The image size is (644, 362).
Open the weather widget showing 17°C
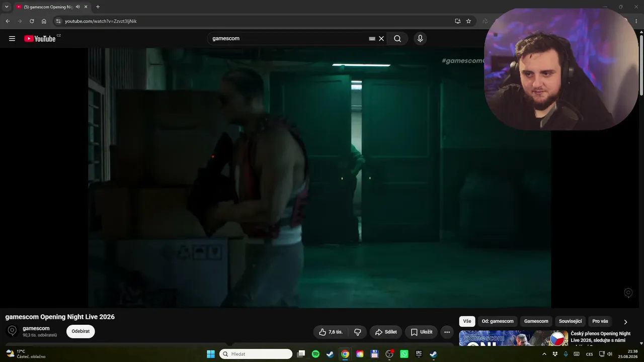(25, 354)
